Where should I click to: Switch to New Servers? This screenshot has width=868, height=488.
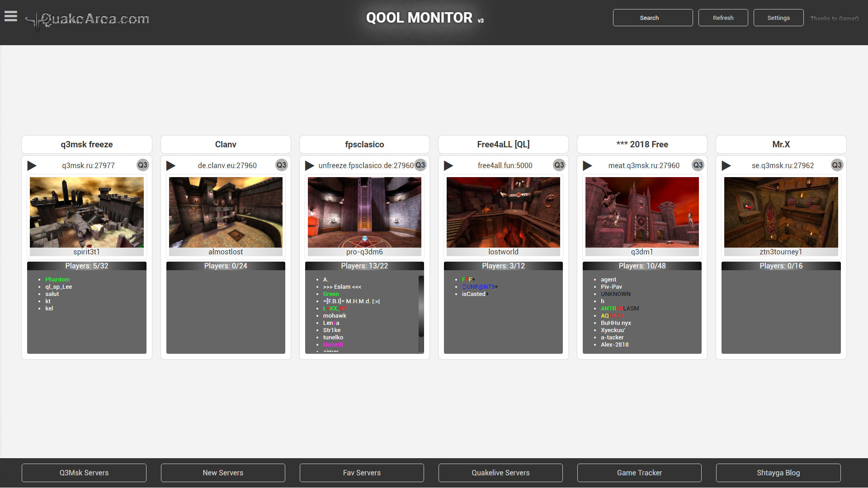point(223,473)
